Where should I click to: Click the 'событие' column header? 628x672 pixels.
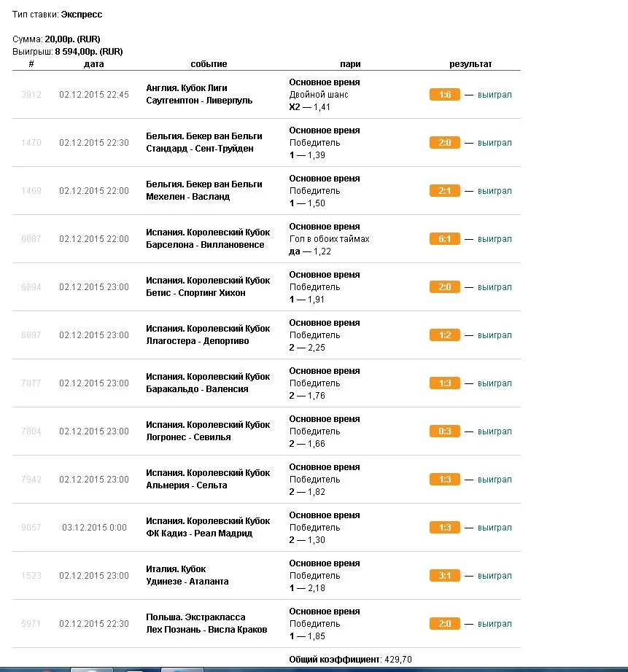(209, 64)
